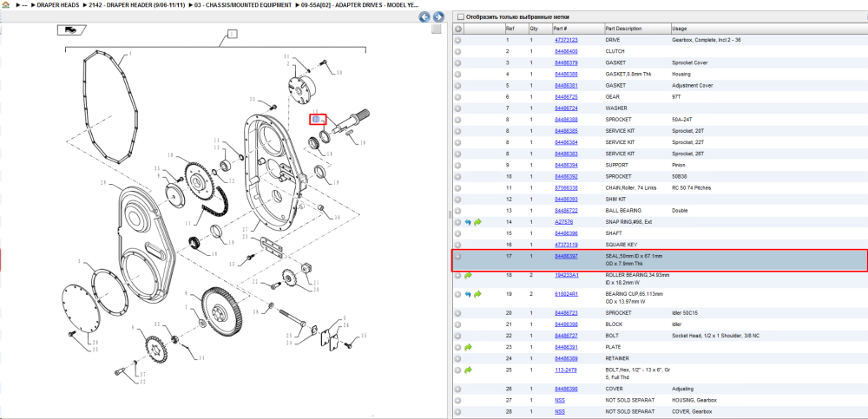Viewport: 868px width, 419px height.
Task: Click the blue back arrow on SNAP RING row
Action: point(468,222)
